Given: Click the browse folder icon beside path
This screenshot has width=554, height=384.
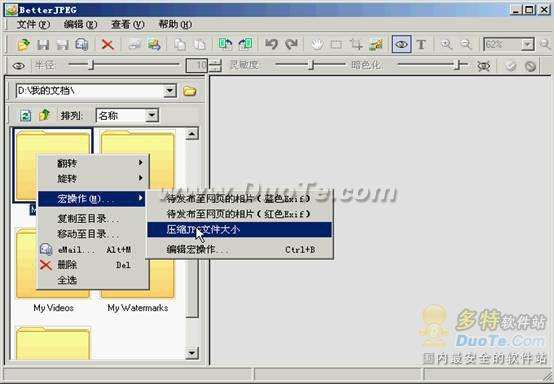Looking at the screenshot, I should tap(190, 91).
